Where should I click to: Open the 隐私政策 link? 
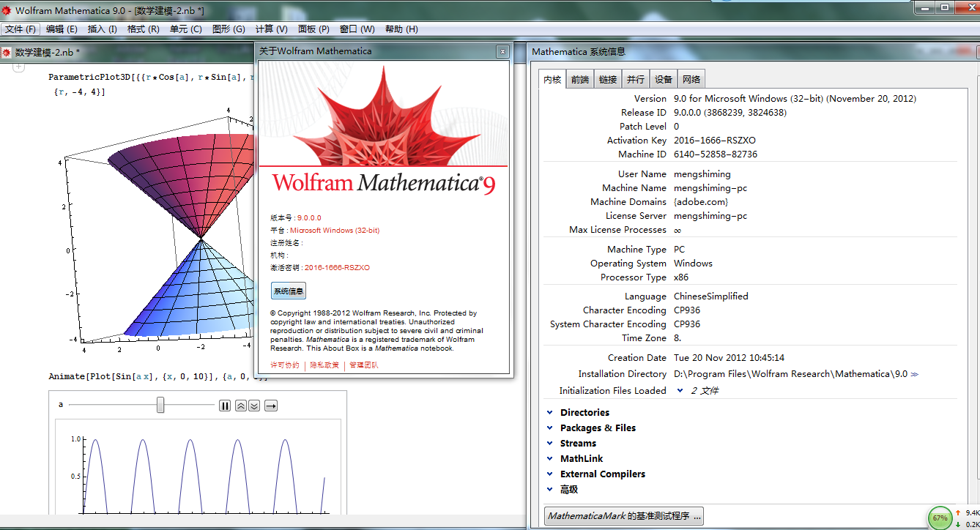[324, 365]
